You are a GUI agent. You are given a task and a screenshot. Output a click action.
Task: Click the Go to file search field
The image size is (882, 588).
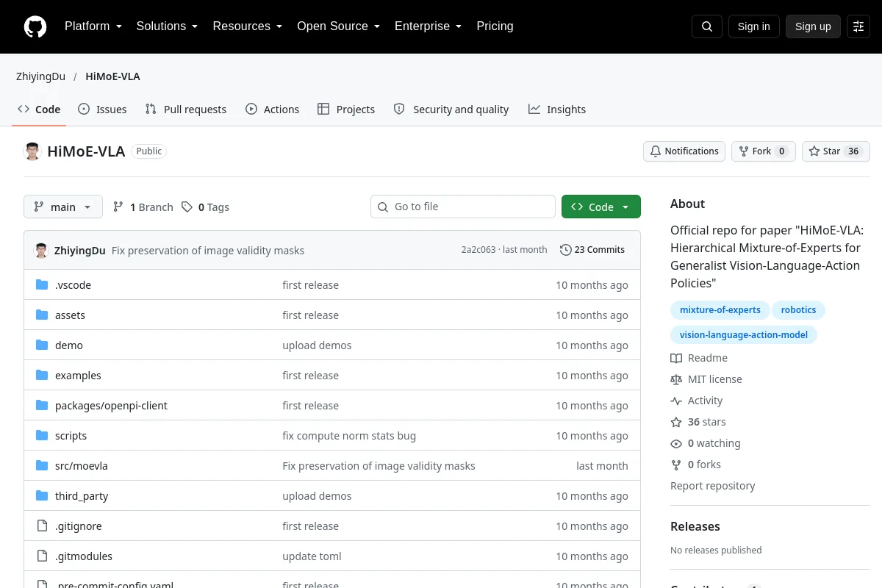[463, 207]
